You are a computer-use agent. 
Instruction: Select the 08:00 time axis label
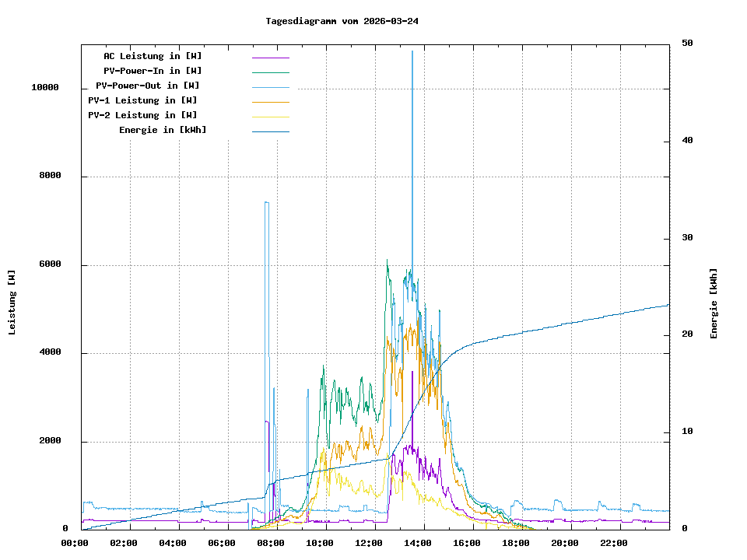tap(271, 543)
